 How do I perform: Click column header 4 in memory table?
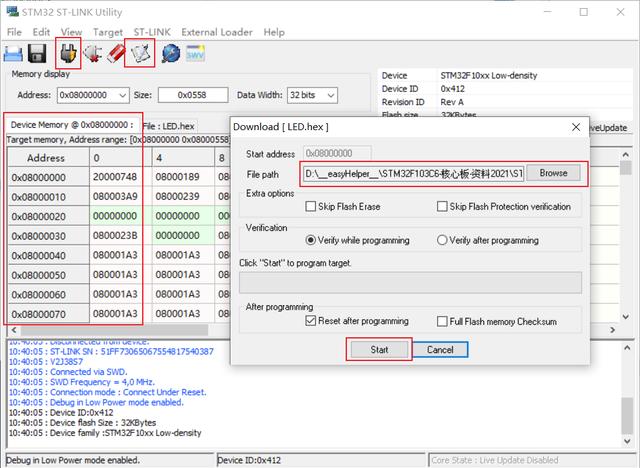point(183,158)
